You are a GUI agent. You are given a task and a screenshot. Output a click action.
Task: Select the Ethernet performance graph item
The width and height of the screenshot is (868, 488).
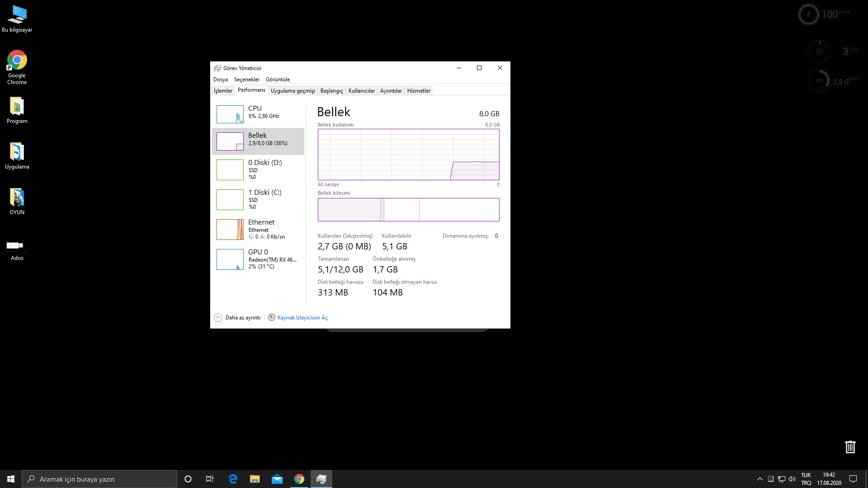pyautogui.click(x=230, y=229)
